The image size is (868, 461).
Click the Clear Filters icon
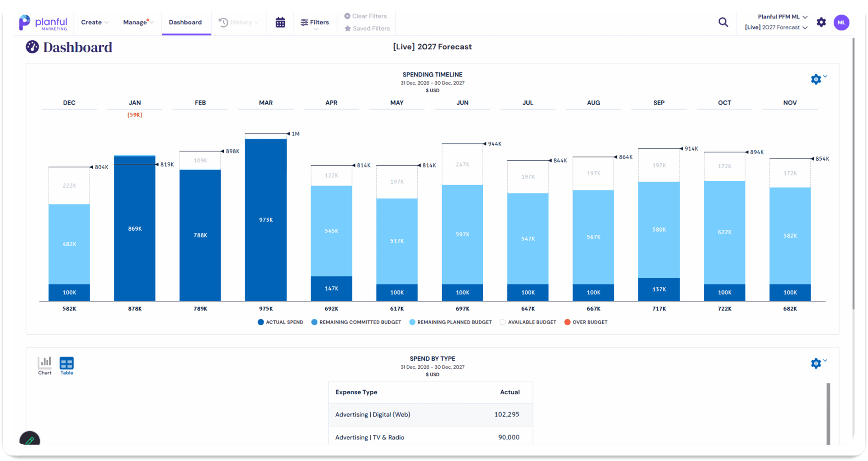pos(347,16)
